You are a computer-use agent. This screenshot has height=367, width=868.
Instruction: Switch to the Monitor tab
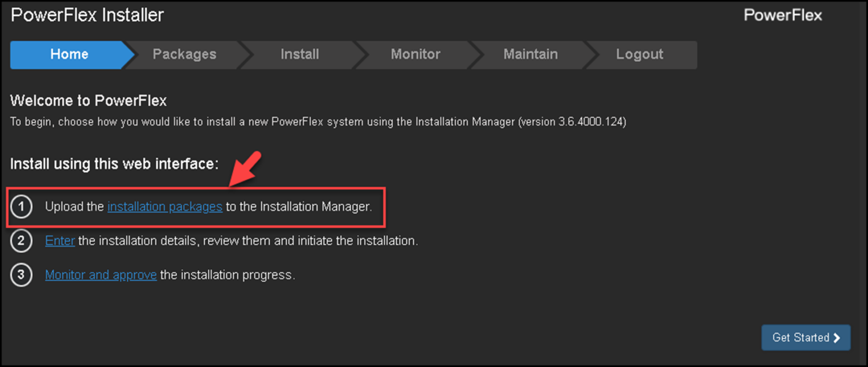click(x=415, y=54)
